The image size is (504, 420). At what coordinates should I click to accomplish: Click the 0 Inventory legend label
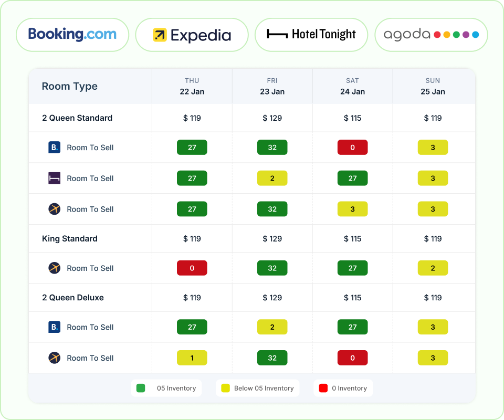point(350,388)
